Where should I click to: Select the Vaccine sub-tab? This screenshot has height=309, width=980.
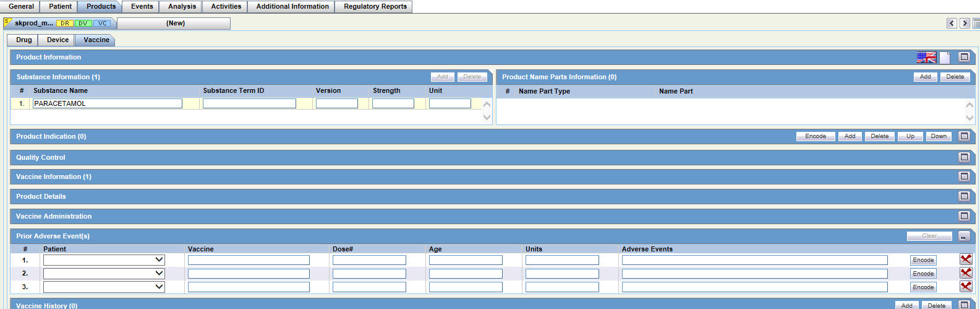(96, 40)
